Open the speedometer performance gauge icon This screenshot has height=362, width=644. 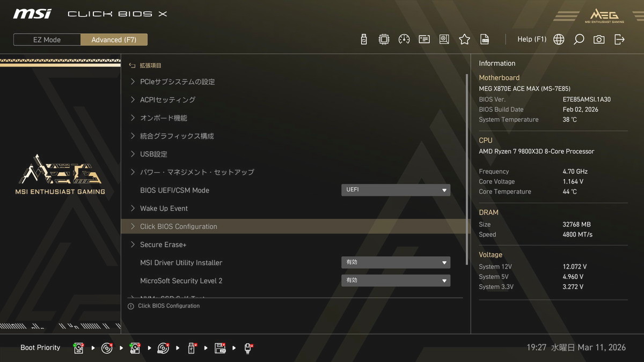[404, 39]
